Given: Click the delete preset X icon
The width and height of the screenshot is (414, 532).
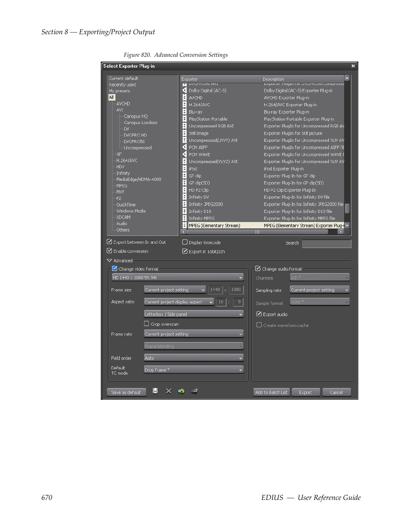Looking at the screenshot, I should pyautogui.click(x=168, y=391).
